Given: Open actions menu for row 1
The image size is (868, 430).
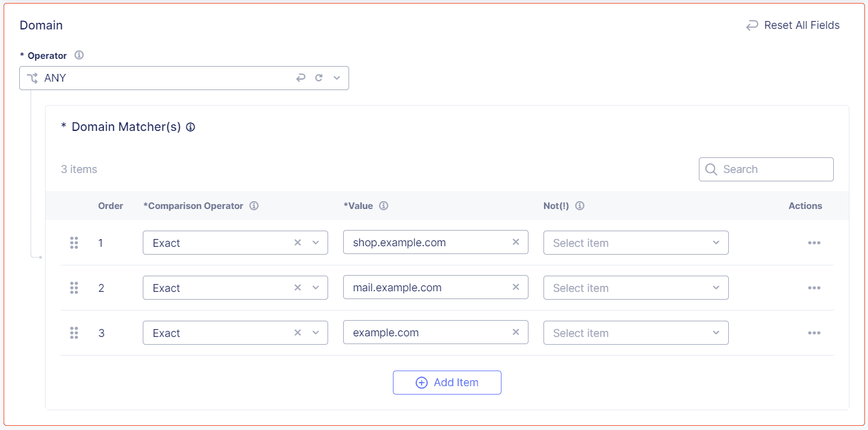Looking at the screenshot, I should click(x=814, y=243).
